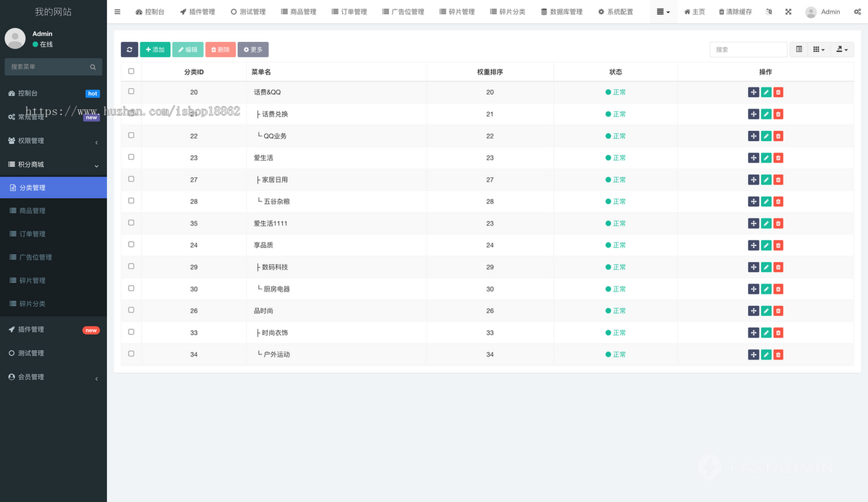Viewport: 868px width, 502px height.
Task: Collapse the 积分商城 sidebar menu
Action: coord(54,165)
